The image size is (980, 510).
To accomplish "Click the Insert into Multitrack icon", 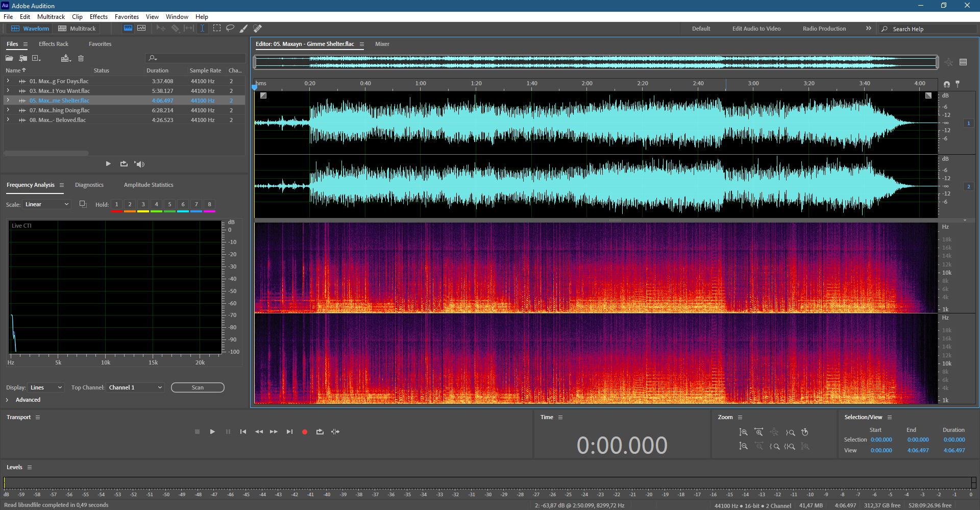I will [x=65, y=58].
